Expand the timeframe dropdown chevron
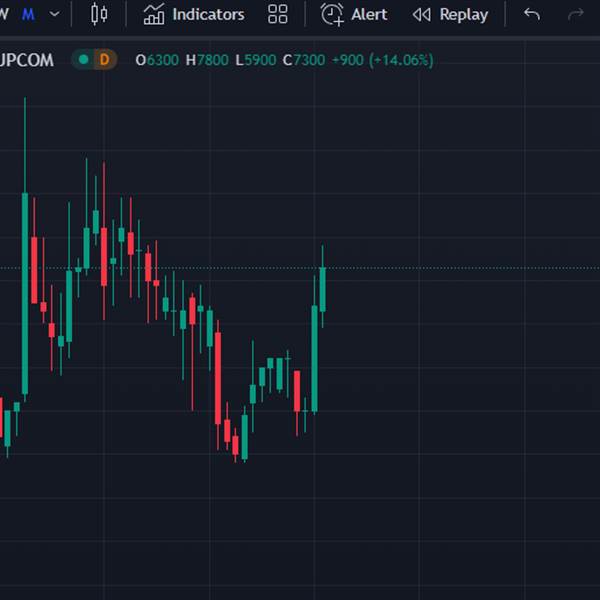 [x=55, y=15]
